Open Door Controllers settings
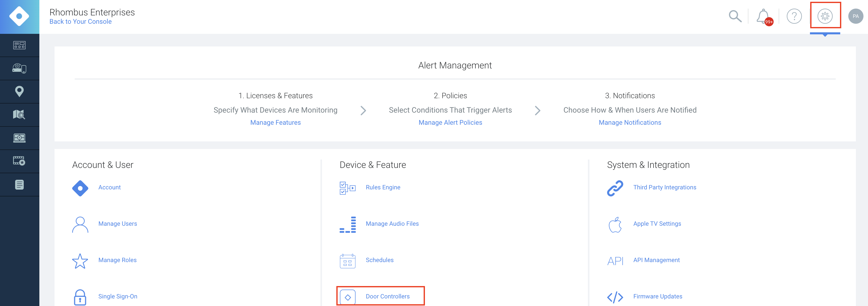Viewport: 868px width, 306px height. [388, 296]
